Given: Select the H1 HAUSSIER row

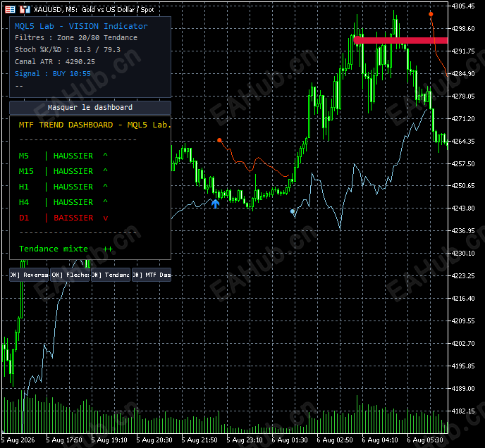Looking at the screenshot, I should click(x=63, y=187).
